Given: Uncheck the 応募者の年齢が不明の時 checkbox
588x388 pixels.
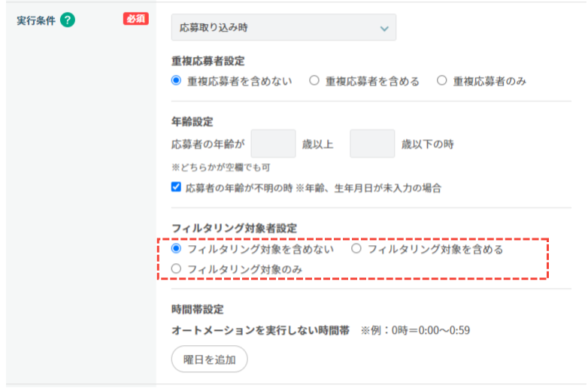Looking at the screenshot, I should (x=177, y=187).
